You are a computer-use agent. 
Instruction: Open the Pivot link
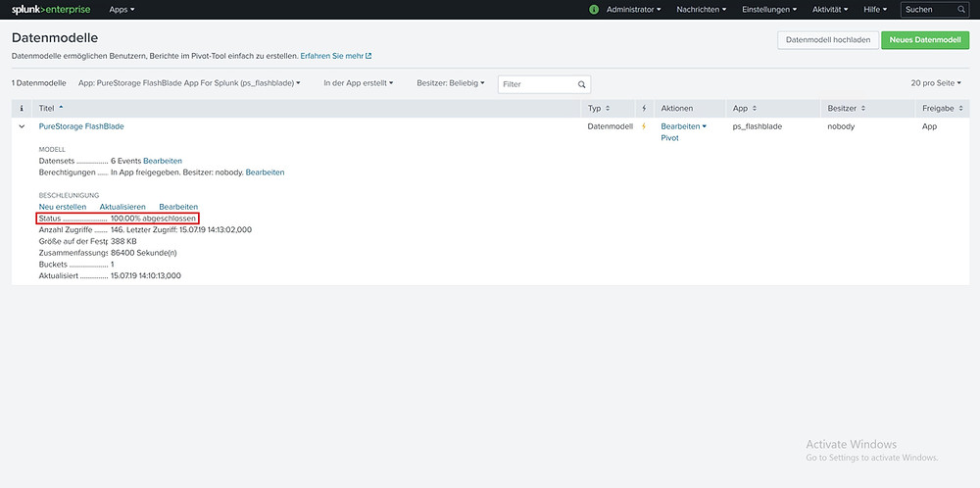[670, 138]
